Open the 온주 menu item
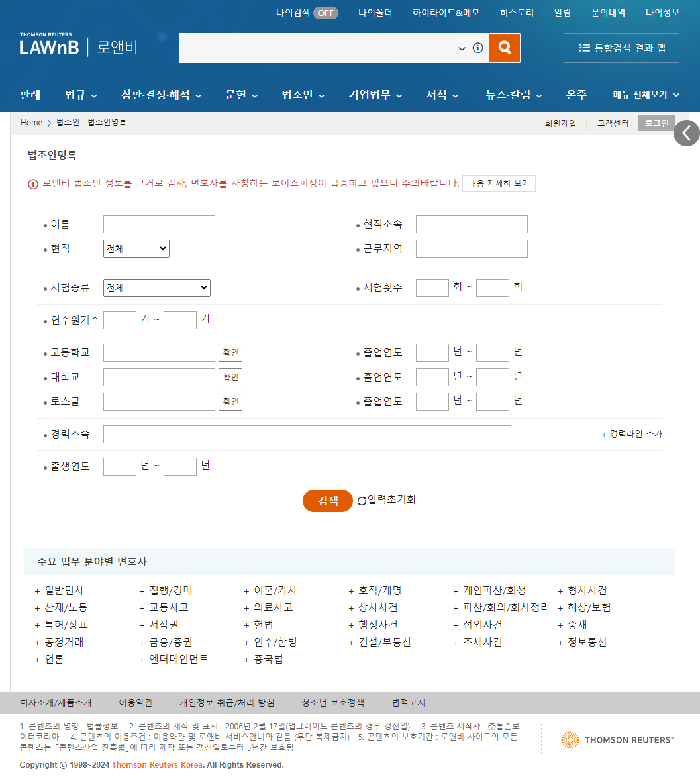This screenshot has width=700, height=781. click(577, 95)
